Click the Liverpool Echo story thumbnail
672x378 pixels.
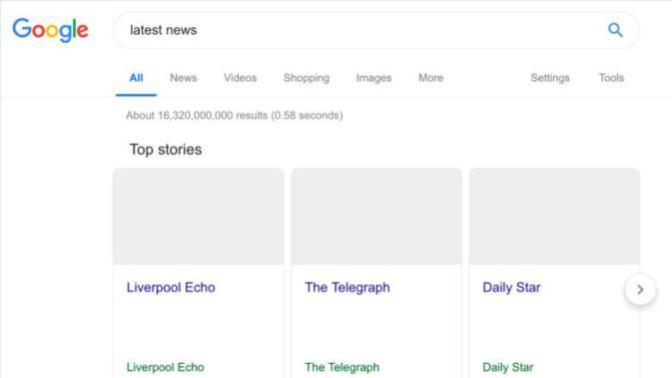click(x=198, y=216)
